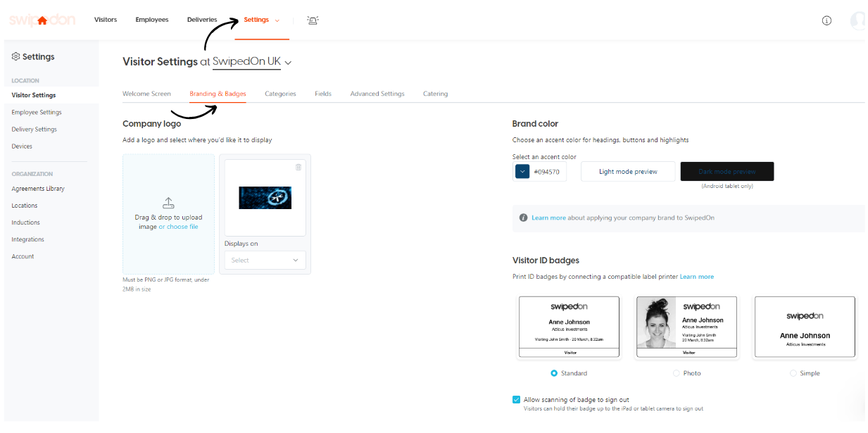Select the Photo badge style
Viewport: 868px width, 433px height.
[676, 373]
